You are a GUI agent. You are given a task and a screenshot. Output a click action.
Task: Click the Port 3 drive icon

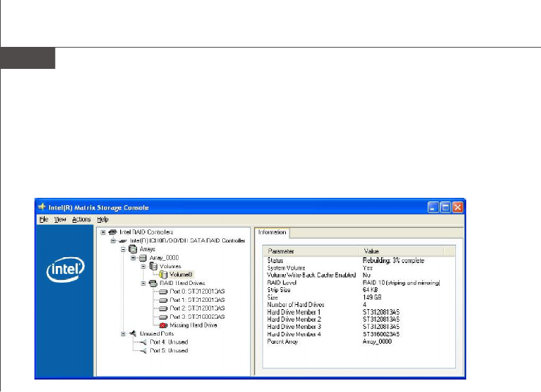pyautogui.click(x=163, y=317)
